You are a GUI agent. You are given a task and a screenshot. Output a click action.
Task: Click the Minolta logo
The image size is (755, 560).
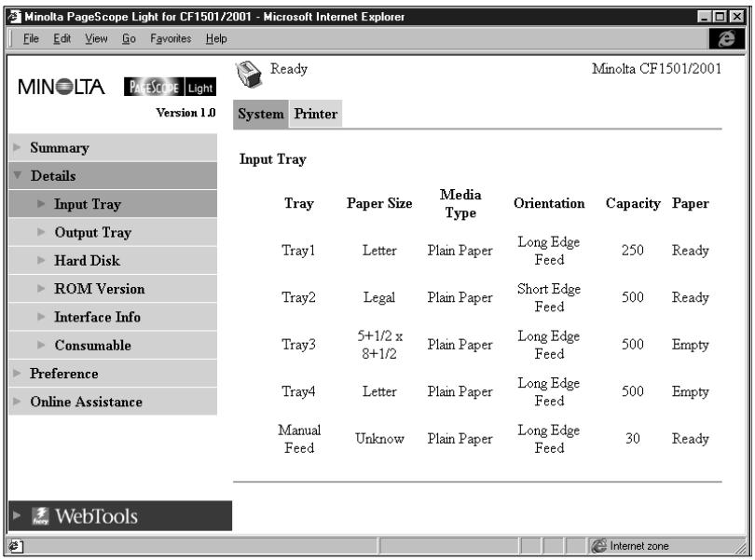tap(62, 88)
